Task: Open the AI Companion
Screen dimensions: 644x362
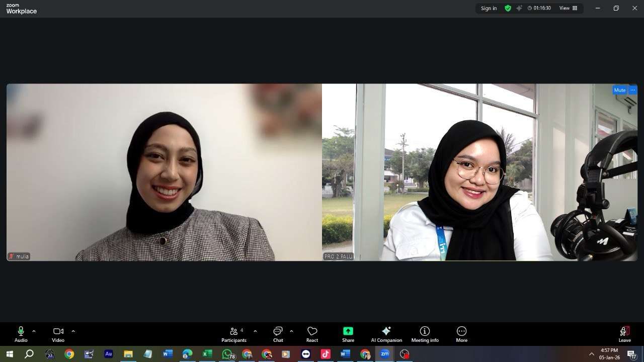Action: (x=386, y=334)
